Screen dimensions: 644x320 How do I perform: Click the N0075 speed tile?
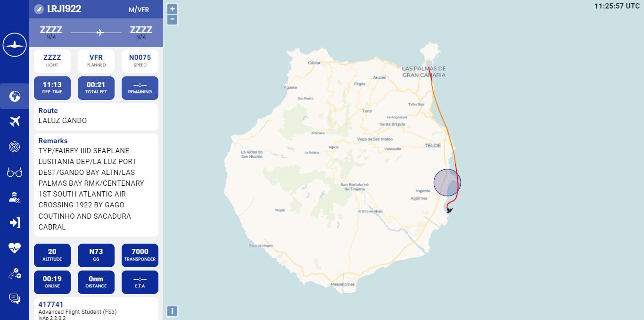(140, 61)
